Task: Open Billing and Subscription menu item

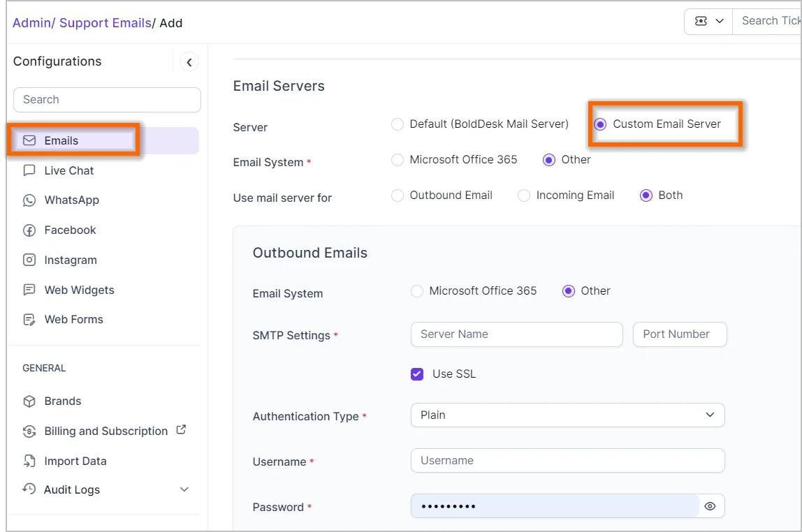Action: click(106, 431)
